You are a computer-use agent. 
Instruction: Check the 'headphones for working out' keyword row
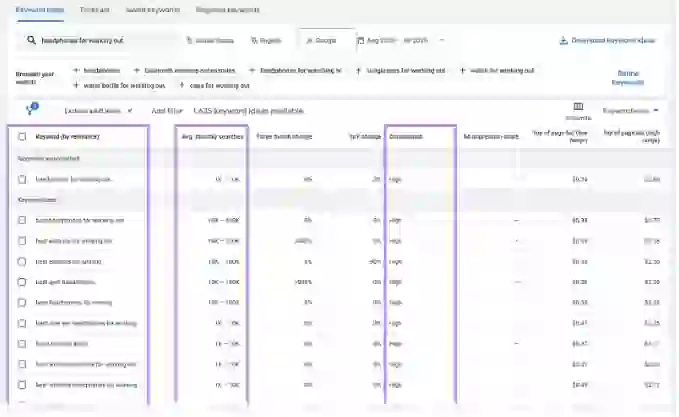(x=22, y=179)
